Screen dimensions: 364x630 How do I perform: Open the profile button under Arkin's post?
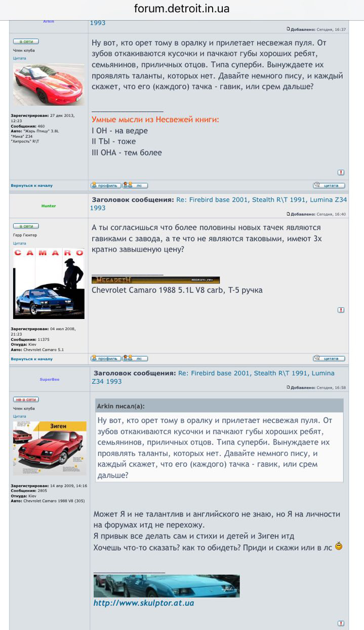(x=106, y=185)
